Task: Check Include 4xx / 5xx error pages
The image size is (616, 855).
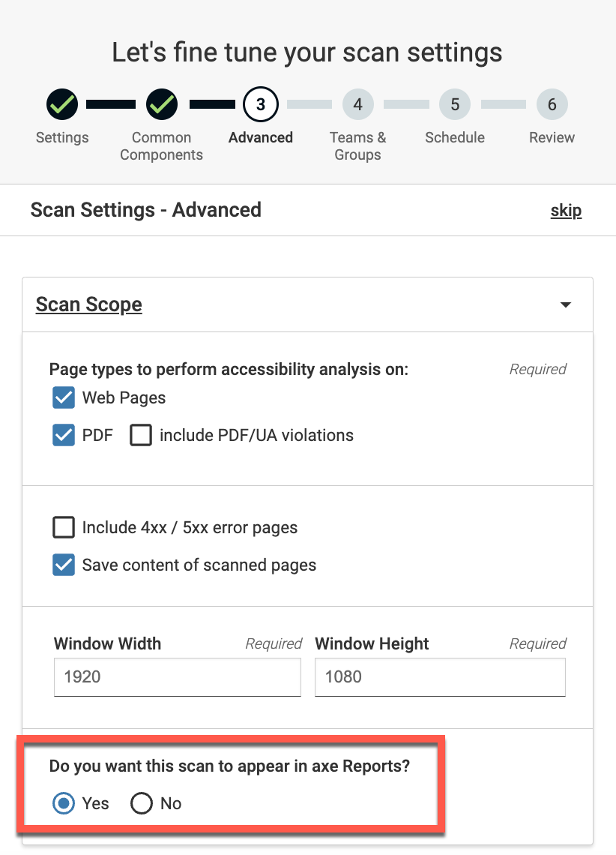Action: click(x=63, y=527)
